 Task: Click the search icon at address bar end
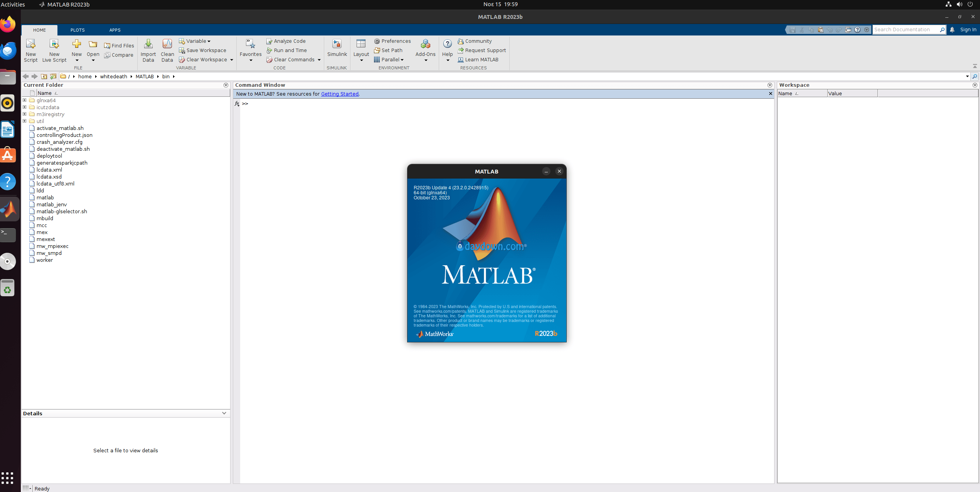click(x=975, y=76)
